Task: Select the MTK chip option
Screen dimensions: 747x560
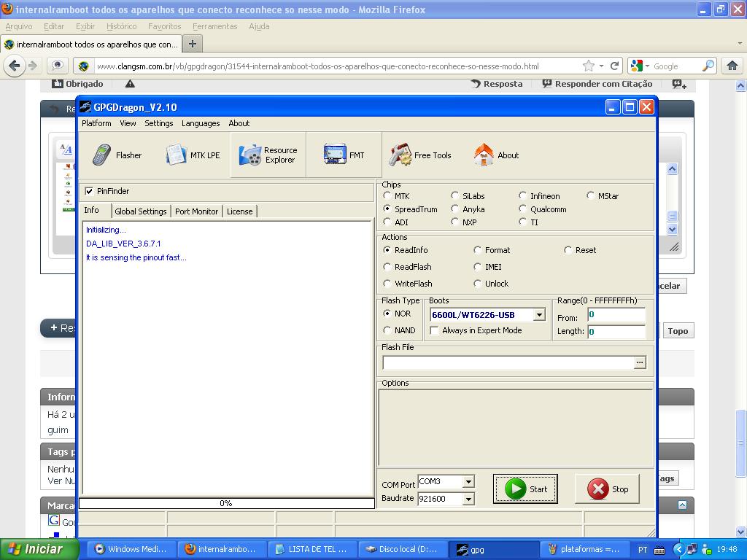Action: [387, 195]
